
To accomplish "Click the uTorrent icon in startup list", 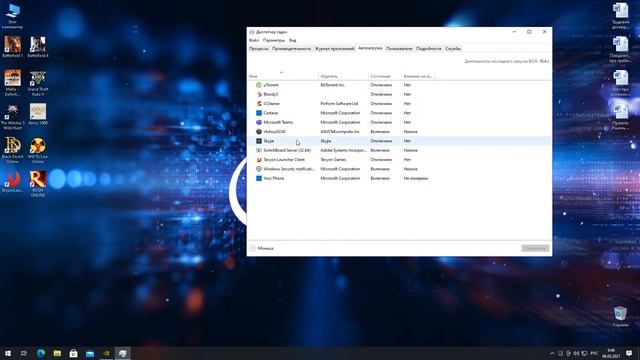I will pyautogui.click(x=259, y=85).
